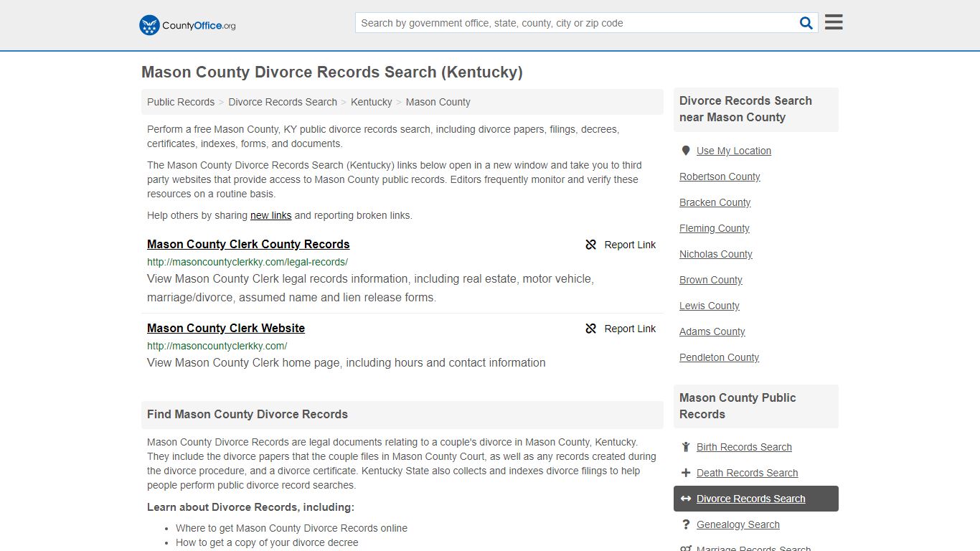Go to Genealogy Search

pos(738,524)
